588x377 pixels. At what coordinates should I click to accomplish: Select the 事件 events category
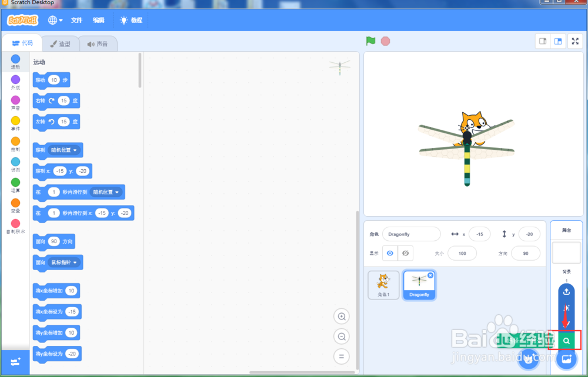pos(15,123)
